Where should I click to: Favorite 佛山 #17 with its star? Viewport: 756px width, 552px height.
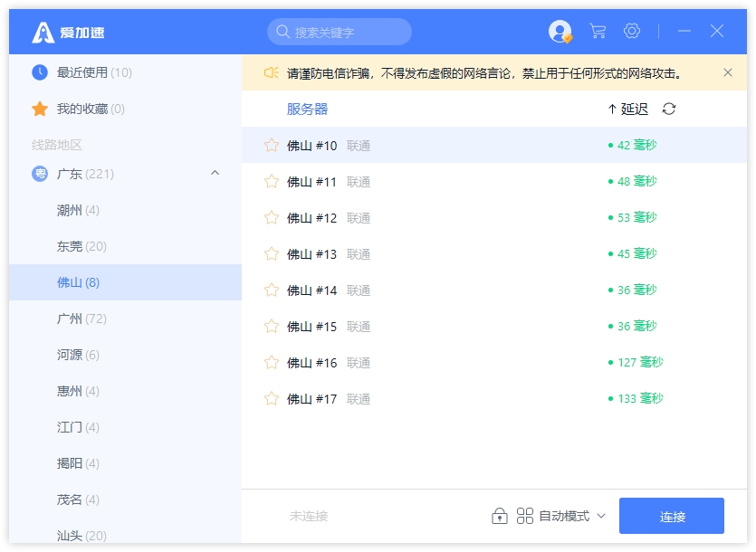coord(272,399)
